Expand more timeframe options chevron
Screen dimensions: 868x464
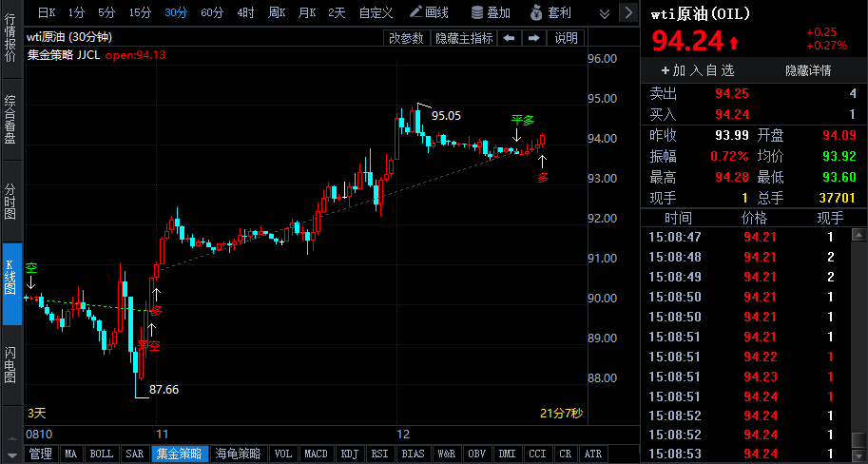point(605,13)
